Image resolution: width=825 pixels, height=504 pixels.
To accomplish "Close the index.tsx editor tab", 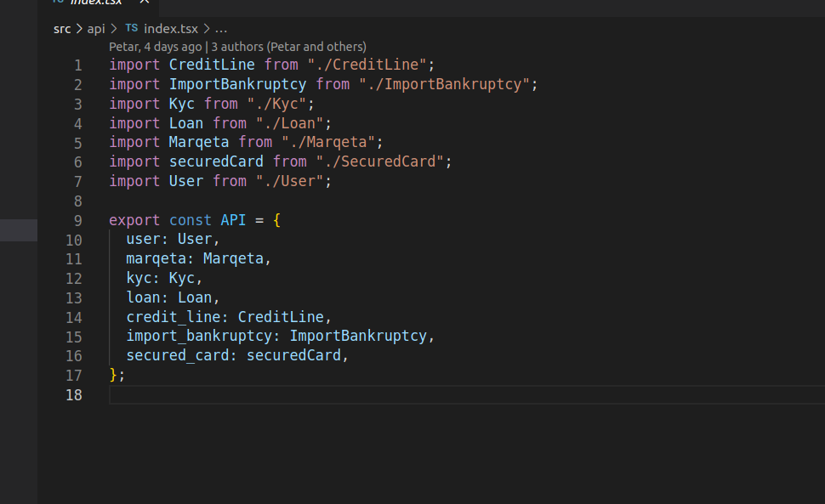I will pyautogui.click(x=145, y=2).
